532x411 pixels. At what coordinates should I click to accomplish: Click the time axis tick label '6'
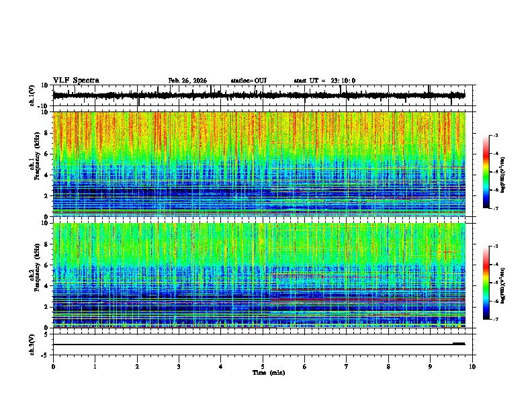(x=305, y=367)
